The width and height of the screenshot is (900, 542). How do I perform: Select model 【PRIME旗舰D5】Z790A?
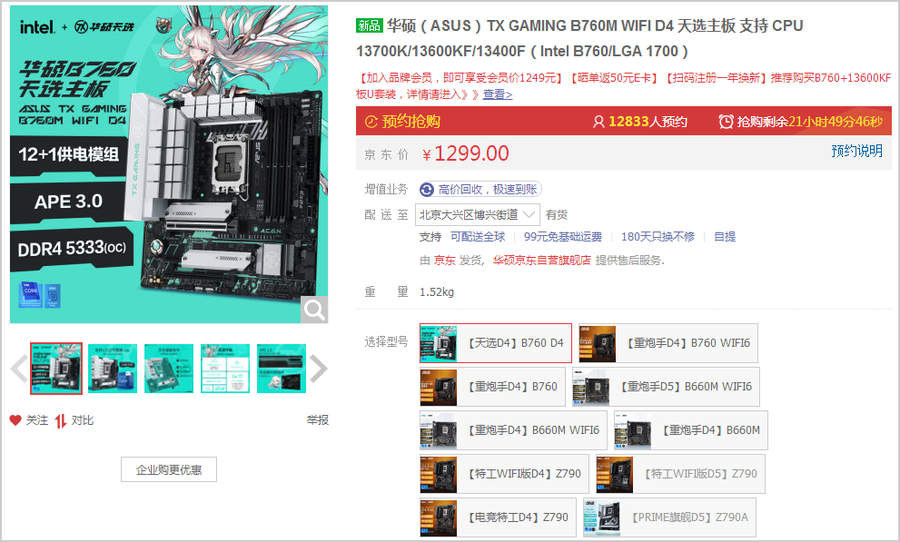669,517
